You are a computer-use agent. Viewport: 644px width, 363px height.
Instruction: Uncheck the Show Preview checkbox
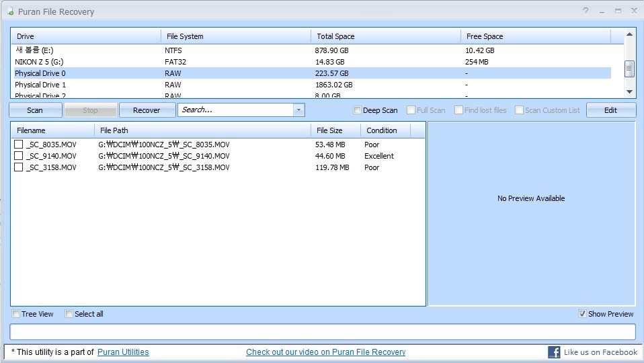pos(582,314)
